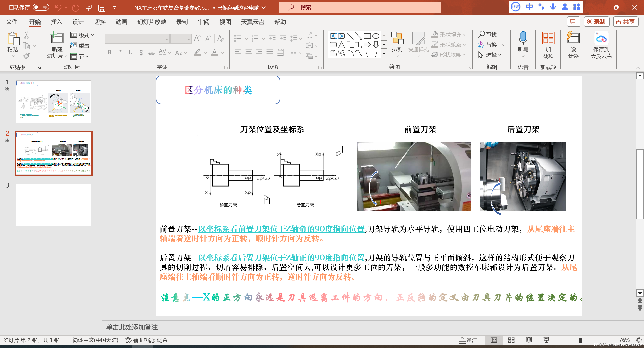This screenshot has height=348, width=644.
Task: Click the Undo arrow in title bar
Action: coord(58,8)
